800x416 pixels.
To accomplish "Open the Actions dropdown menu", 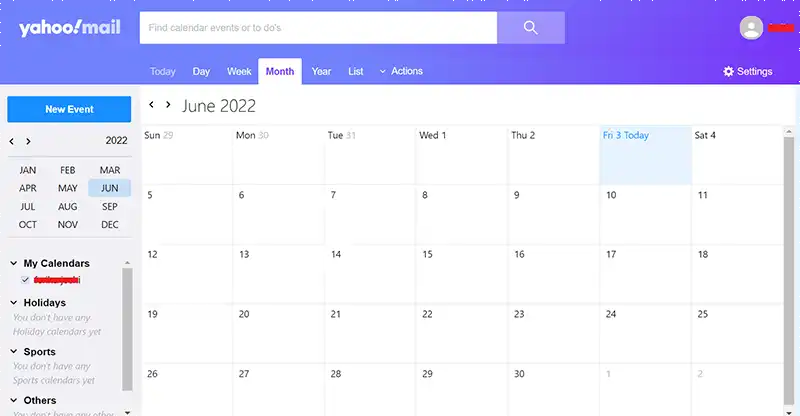I will pos(401,71).
